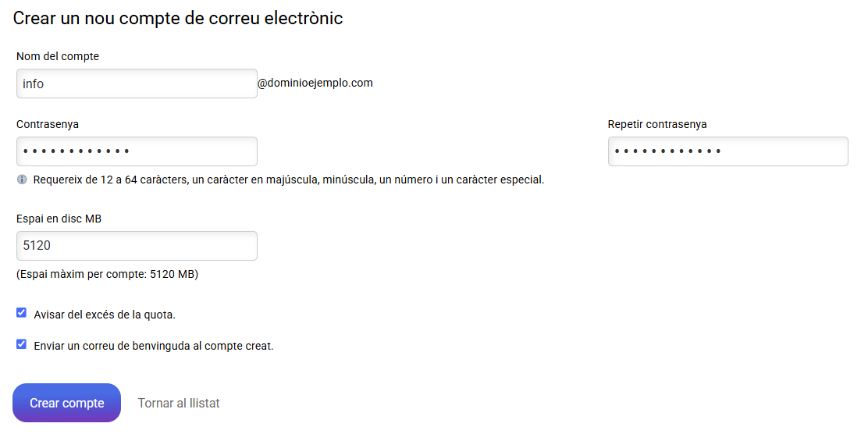Click the 'Espai en disc MB' label
The height and width of the screenshot is (434, 868).
(x=59, y=219)
